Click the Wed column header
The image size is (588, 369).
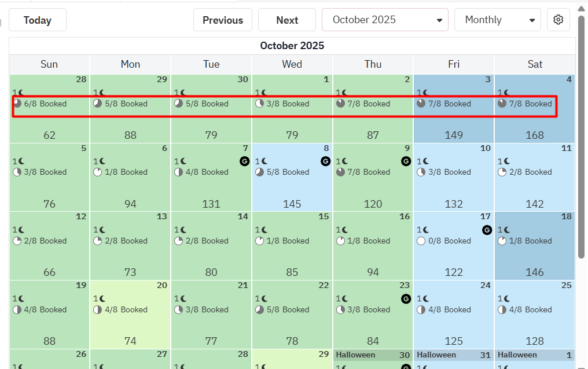pos(292,64)
